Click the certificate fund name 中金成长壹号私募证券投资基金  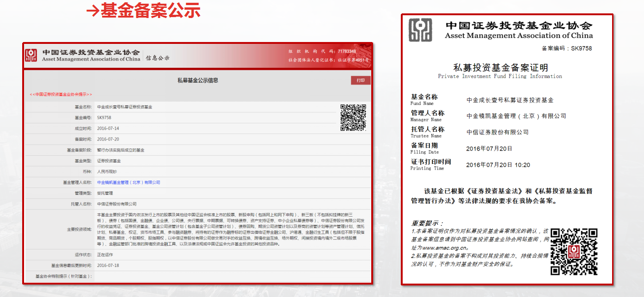[x=510, y=100]
